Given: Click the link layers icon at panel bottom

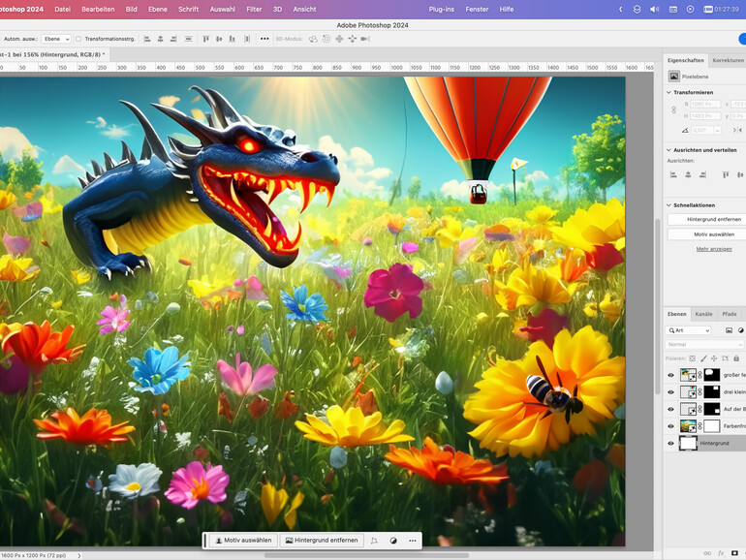Looking at the screenshot, I should tap(706, 553).
